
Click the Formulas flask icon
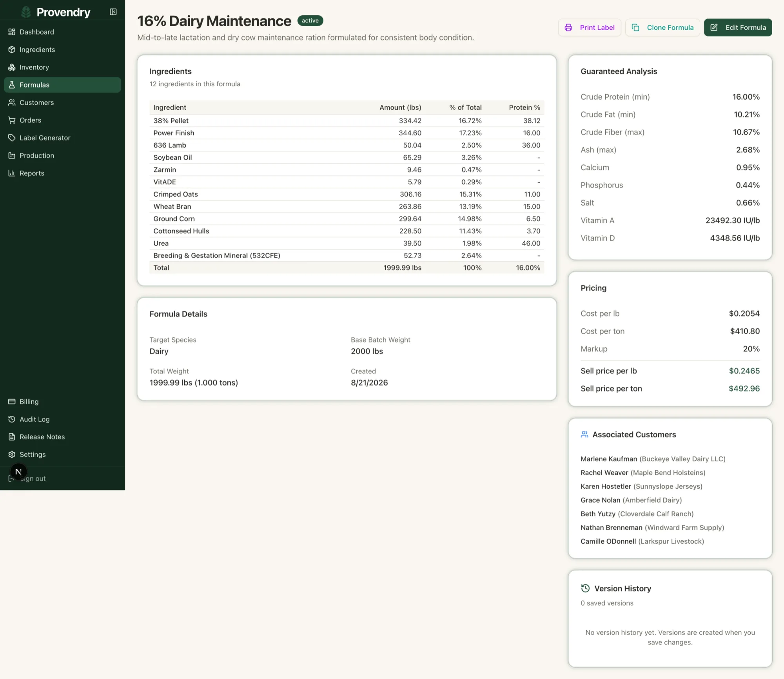click(x=12, y=85)
